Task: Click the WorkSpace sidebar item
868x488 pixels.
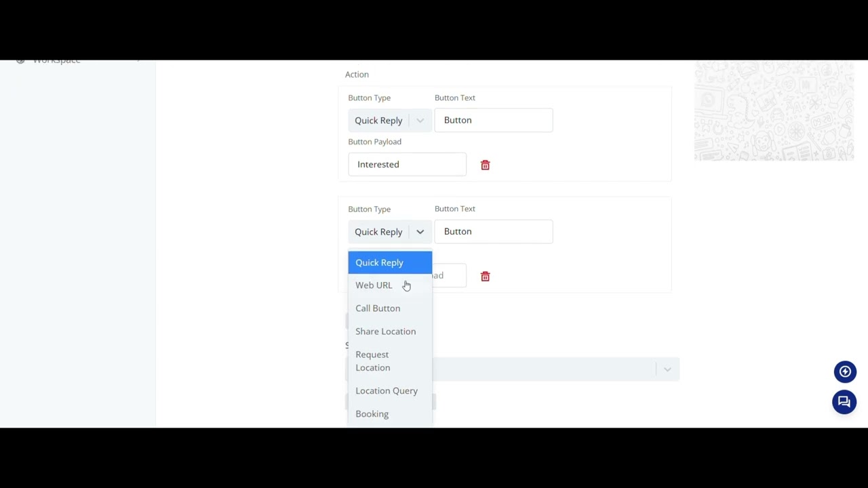Action: point(56,60)
